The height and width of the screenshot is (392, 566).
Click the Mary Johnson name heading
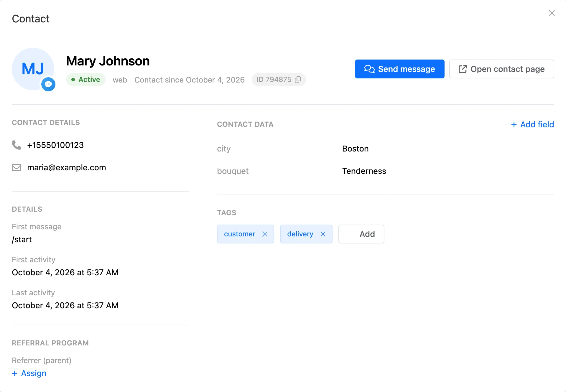click(108, 61)
